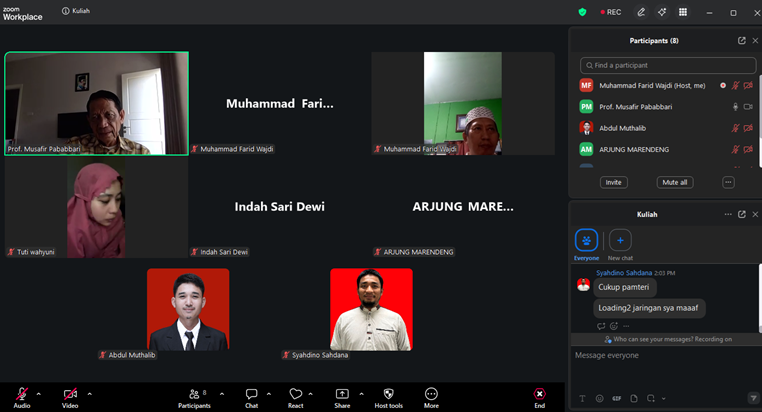Click the REC recording indicator
The width and height of the screenshot is (762, 412).
(x=611, y=12)
